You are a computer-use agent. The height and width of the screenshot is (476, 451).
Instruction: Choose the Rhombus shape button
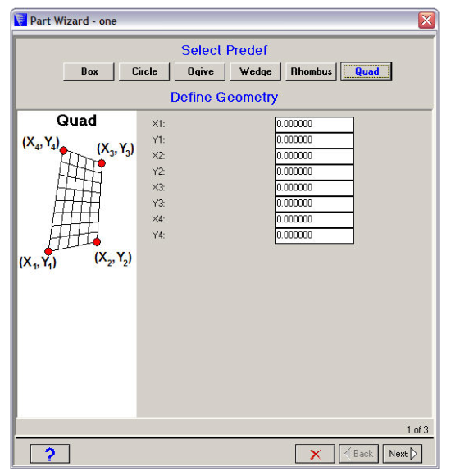pyautogui.click(x=311, y=71)
